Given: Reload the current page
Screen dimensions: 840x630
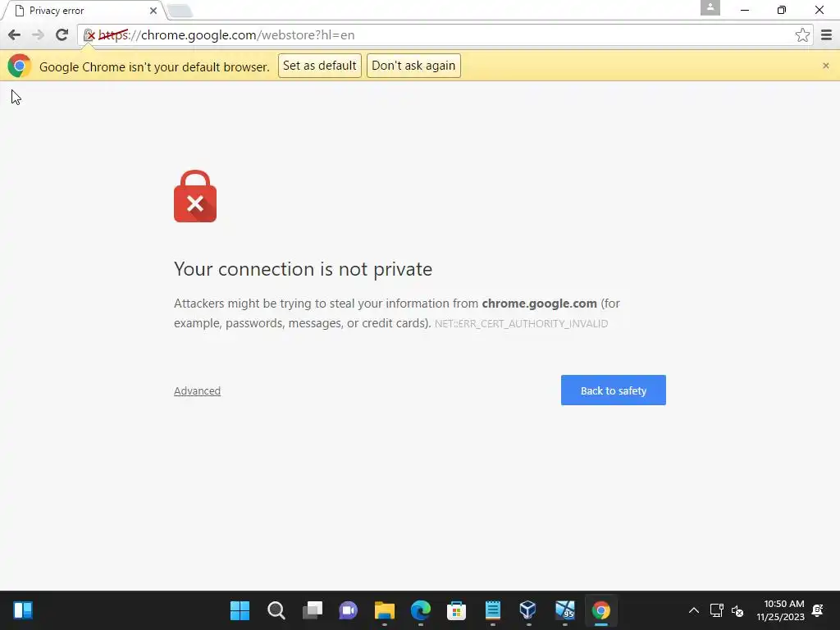Looking at the screenshot, I should pyautogui.click(x=62, y=35).
